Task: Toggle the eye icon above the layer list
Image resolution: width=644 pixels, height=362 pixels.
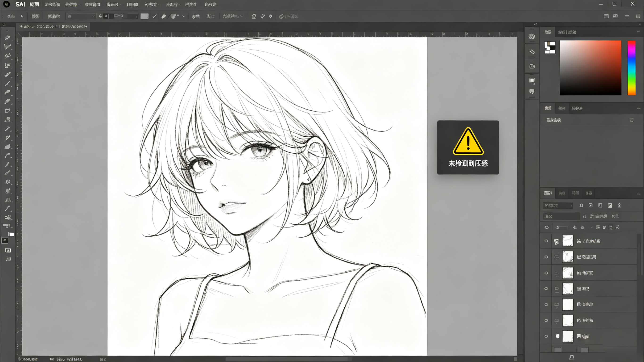Action: 546,227
